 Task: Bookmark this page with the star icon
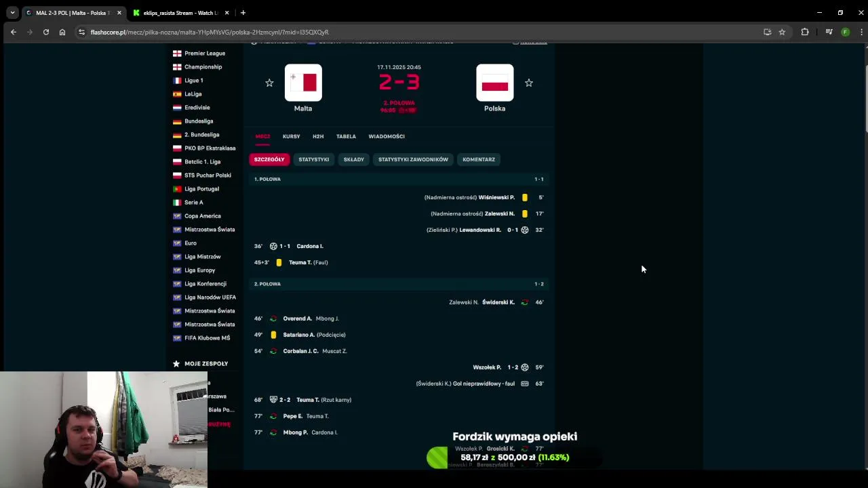click(782, 32)
